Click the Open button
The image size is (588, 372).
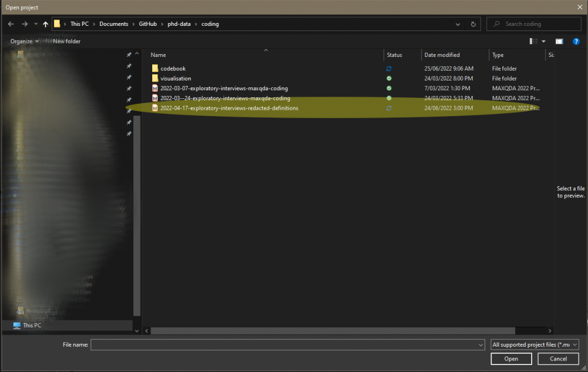(x=511, y=359)
